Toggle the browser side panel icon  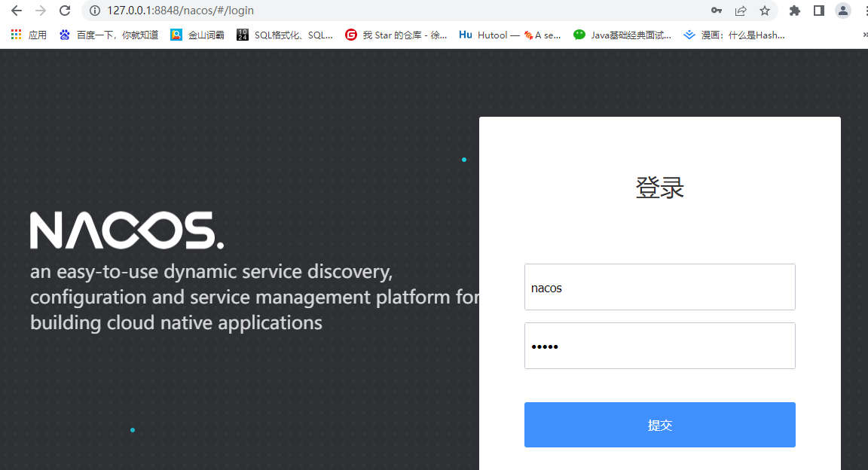point(819,11)
